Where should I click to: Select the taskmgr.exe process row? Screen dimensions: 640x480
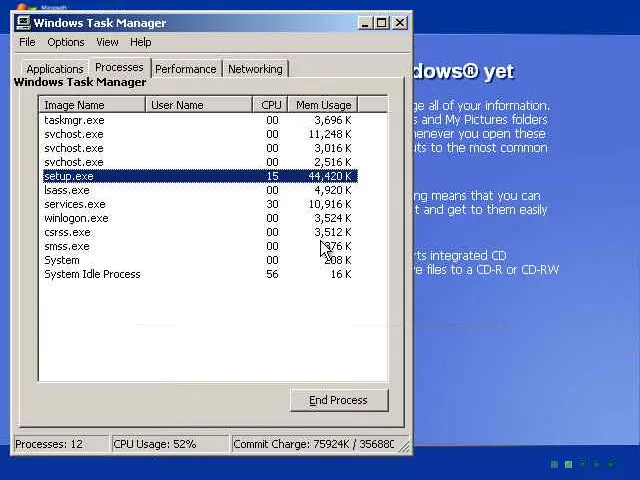[x=200, y=120]
